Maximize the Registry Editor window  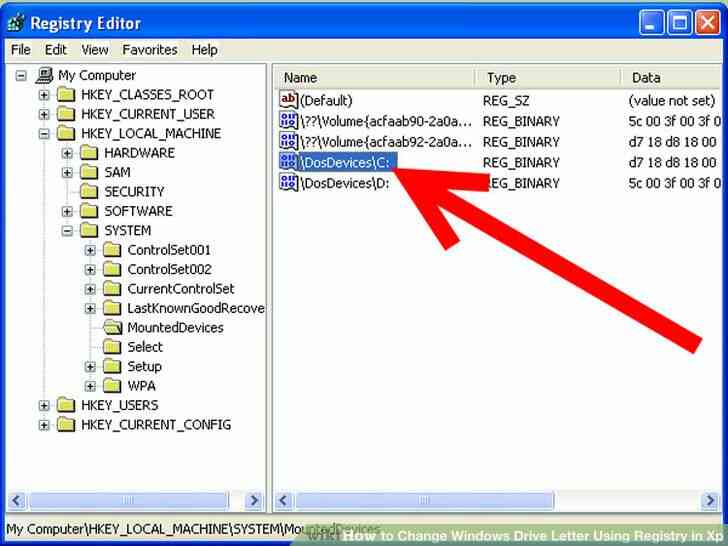tap(679, 22)
